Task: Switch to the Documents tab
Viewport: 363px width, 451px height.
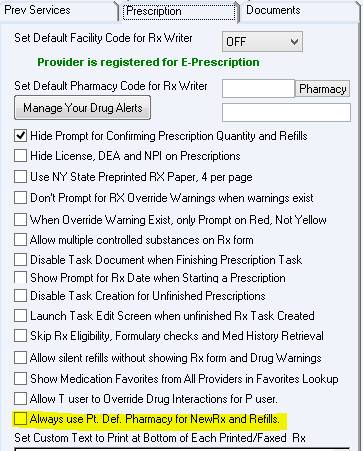Action: point(273,10)
